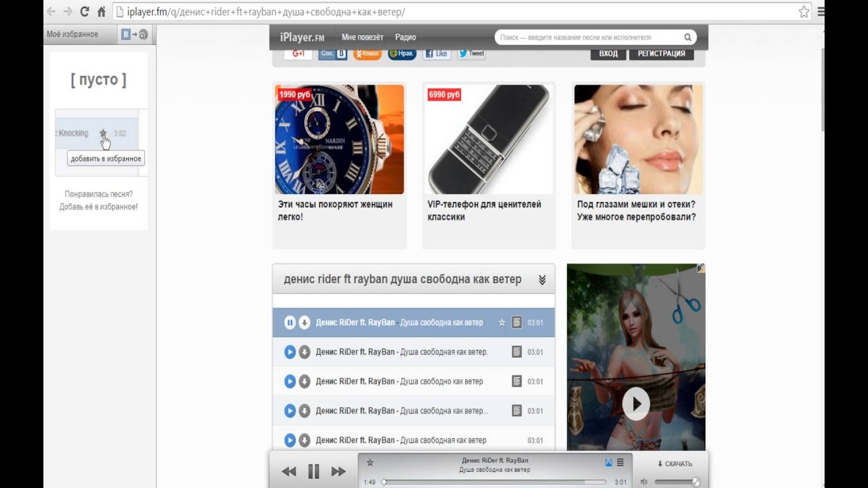Show lyrics for Душа свободная как ветер. track
Viewport: 868px width, 488px height.
[x=517, y=352]
